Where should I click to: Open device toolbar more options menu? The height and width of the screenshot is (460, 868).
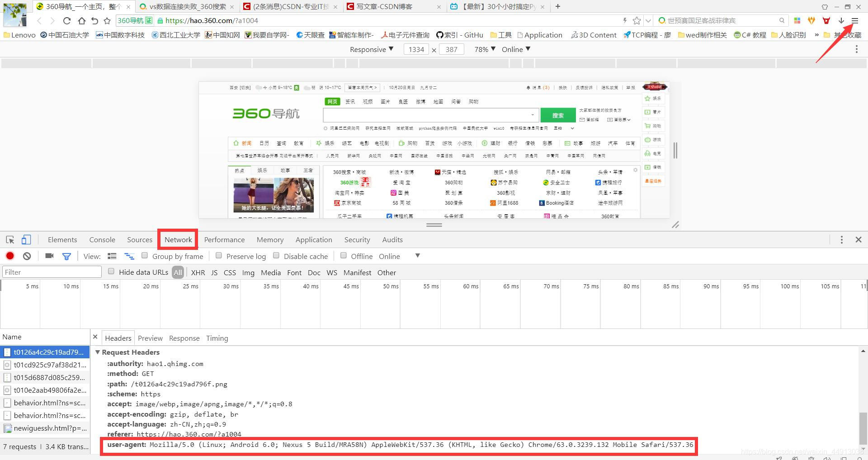tap(856, 49)
